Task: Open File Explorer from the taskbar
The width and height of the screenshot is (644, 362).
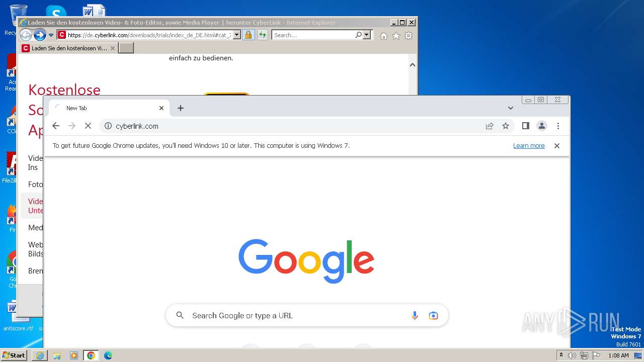Action: [x=57, y=355]
